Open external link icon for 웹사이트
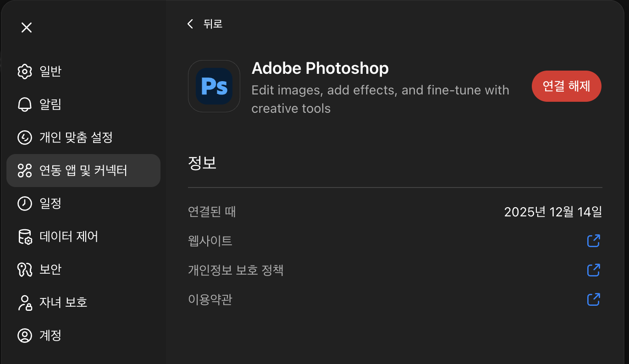 pyautogui.click(x=594, y=241)
